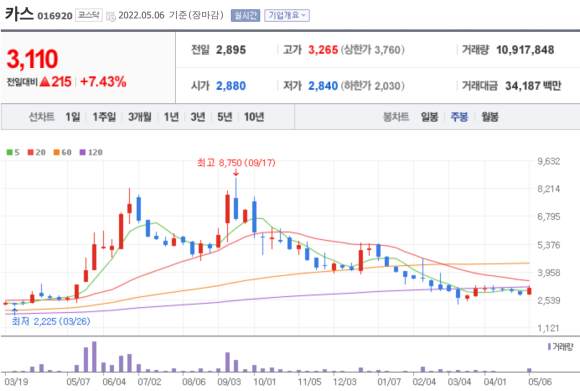Click the 05/06 date label on x-axis
580x391 pixels.
click(540, 382)
